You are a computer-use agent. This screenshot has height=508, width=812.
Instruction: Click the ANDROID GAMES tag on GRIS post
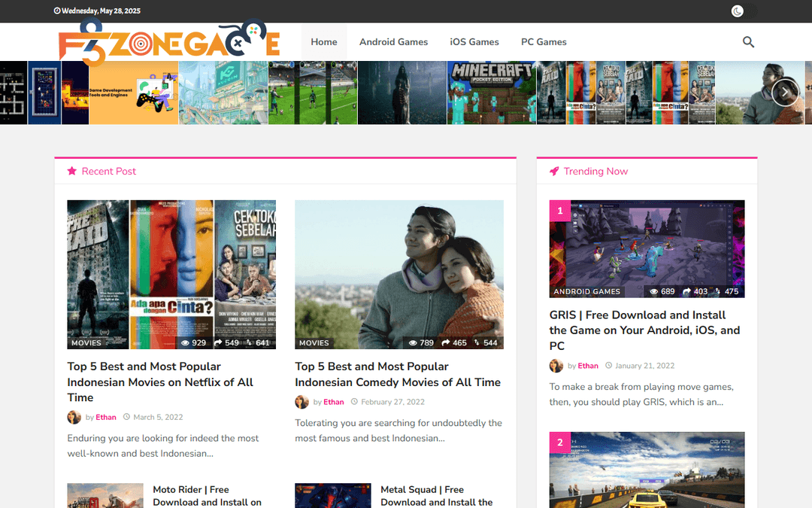coord(586,291)
